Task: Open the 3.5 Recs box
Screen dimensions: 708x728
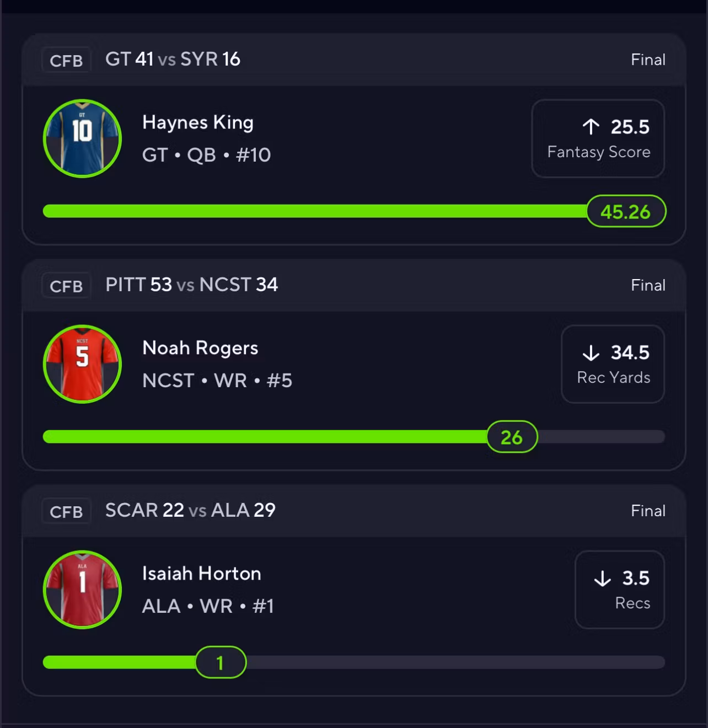Action: coord(620,590)
